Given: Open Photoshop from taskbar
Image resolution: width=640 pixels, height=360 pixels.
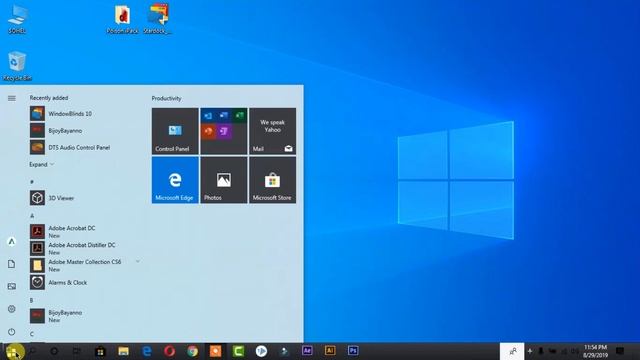Looking at the screenshot, I should 353,351.
